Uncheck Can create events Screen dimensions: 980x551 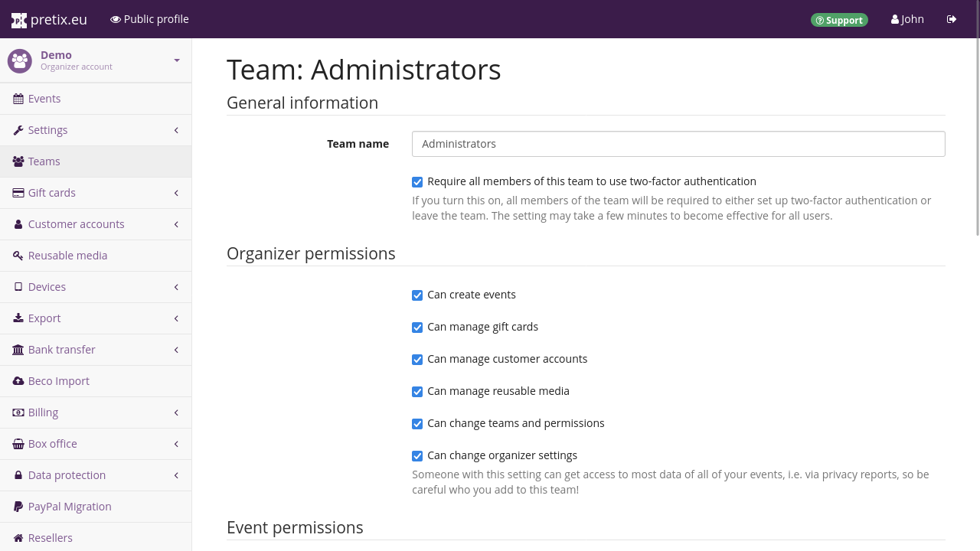[x=417, y=295]
